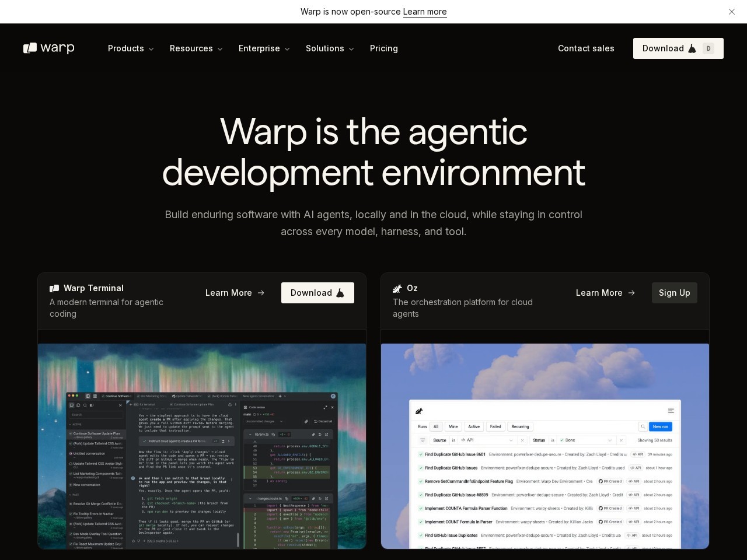Click Contact sales
The image size is (747, 560).
tap(586, 48)
